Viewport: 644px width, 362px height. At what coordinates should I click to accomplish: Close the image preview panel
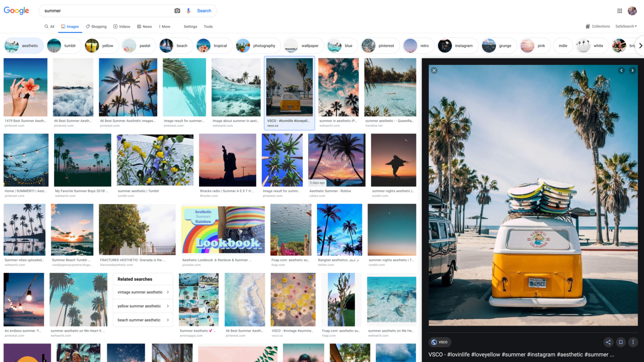[x=434, y=70]
